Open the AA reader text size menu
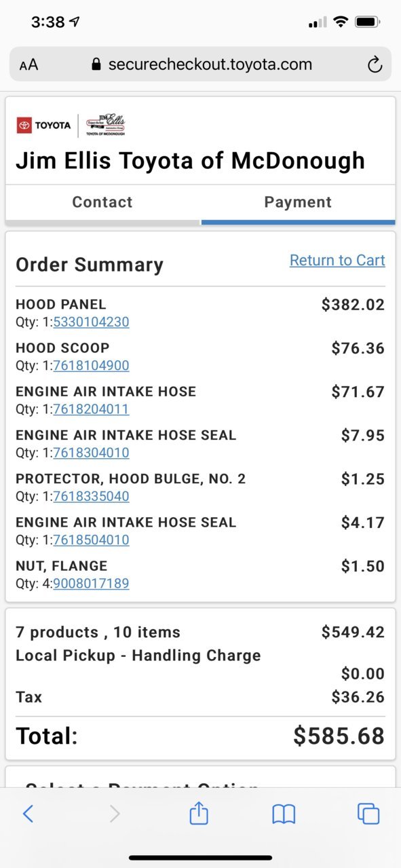Image resolution: width=401 pixels, height=868 pixels. pos(28,65)
